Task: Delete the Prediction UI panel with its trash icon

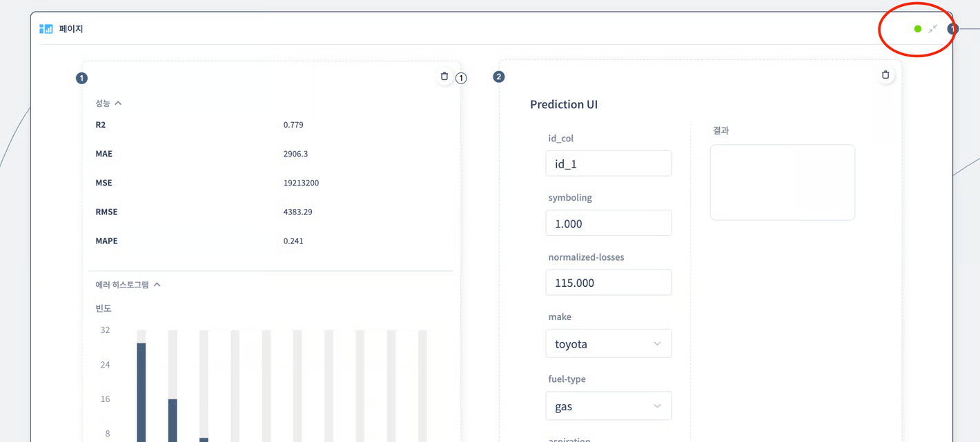Action: click(x=885, y=75)
